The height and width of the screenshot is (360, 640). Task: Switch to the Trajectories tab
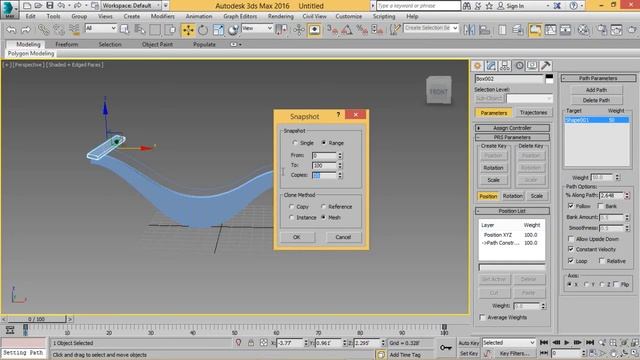click(x=533, y=112)
